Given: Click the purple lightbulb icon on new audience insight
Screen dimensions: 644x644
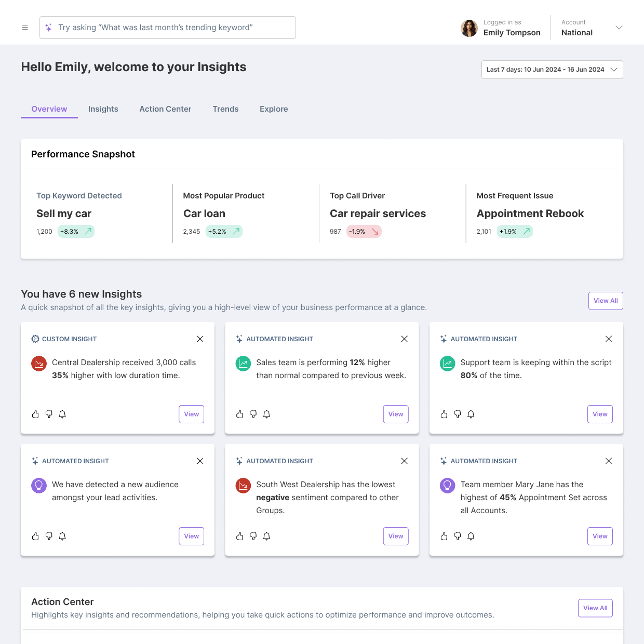Looking at the screenshot, I should pyautogui.click(x=39, y=486).
